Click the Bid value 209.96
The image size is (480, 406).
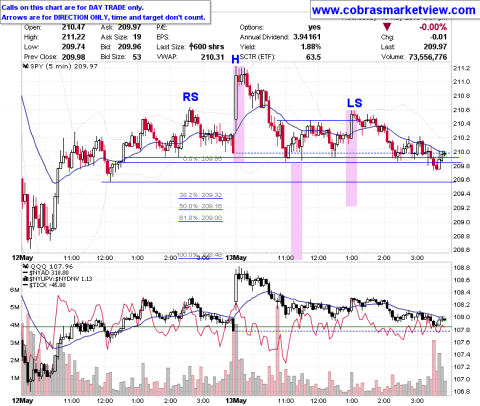click(x=130, y=47)
